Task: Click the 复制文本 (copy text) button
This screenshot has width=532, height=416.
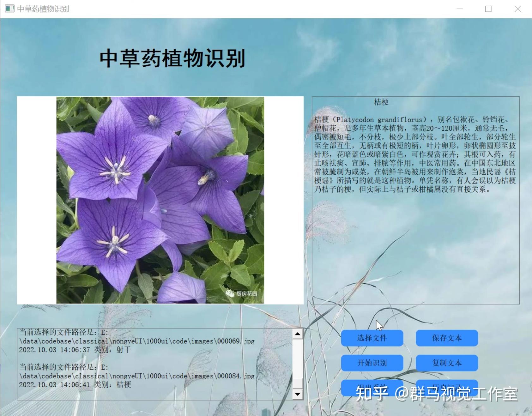Action: tap(447, 363)
